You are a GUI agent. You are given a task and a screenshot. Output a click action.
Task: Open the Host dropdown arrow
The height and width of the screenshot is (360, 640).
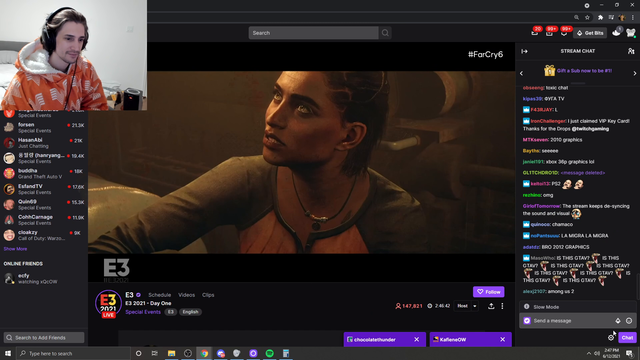[475, 306]
